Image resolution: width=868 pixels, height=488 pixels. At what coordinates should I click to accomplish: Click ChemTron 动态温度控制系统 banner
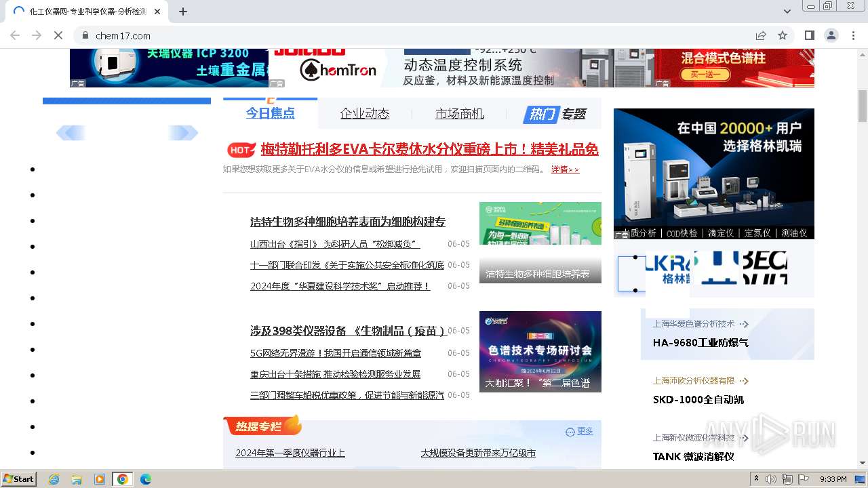tap(461, 68)
